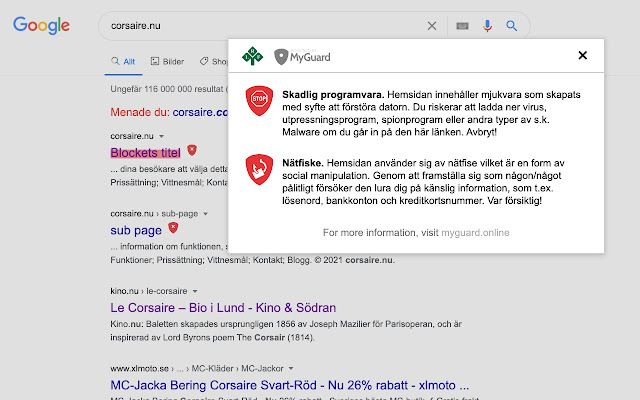Click the red shield beside sub page

click(x=173, y=228)
